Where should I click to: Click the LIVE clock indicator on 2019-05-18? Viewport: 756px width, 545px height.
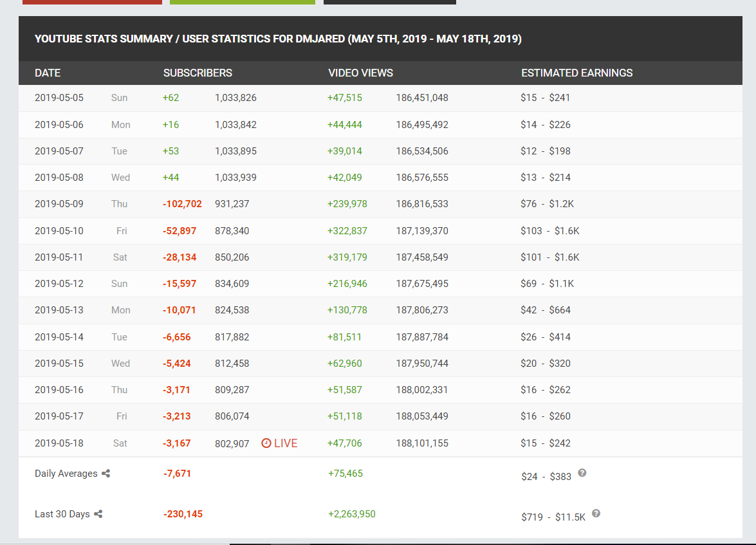coord(279,443)
